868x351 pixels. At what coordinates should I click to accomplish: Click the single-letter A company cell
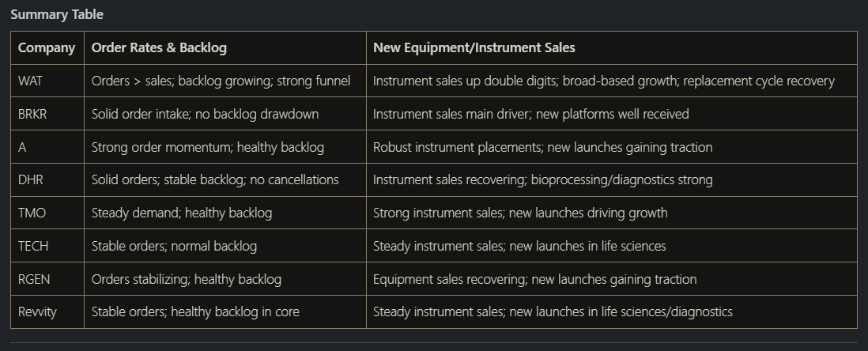[x=47, y=147]
